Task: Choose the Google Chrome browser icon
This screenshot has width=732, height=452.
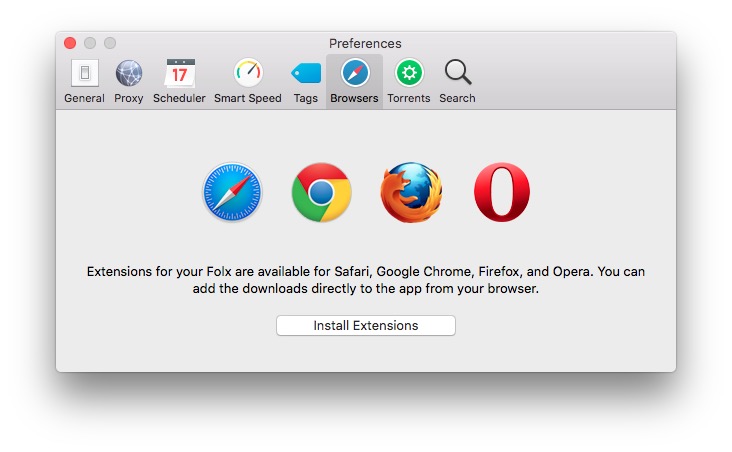Action: pyautogui.click(x=321, y=192)
